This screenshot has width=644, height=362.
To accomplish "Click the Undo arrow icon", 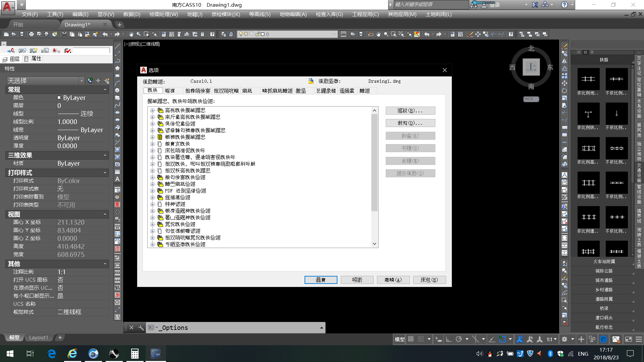I will [x=105, y=34].
